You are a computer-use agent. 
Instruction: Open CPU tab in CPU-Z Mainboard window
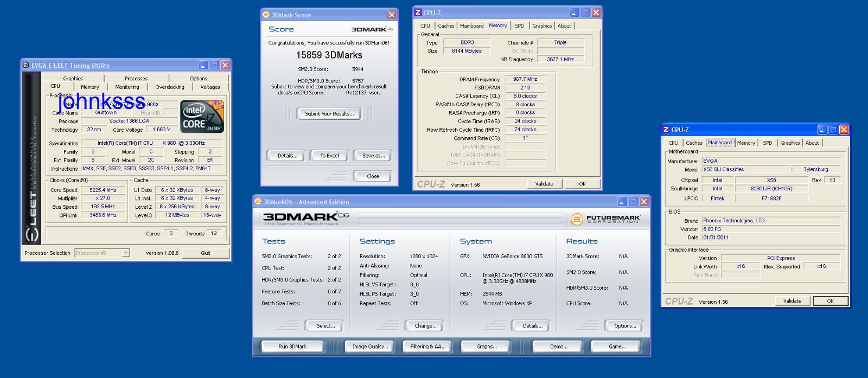673,143
